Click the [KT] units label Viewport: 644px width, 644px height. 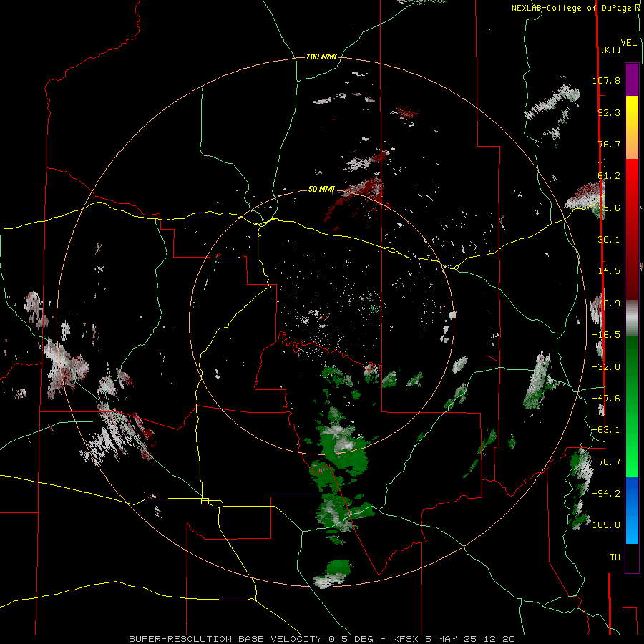tap(611, 49)
